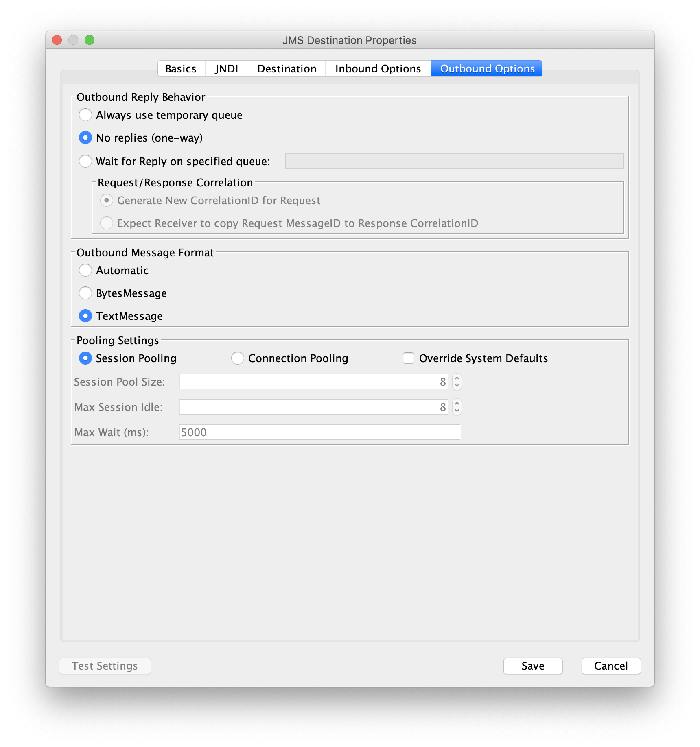Click the Max Wait (ms) field

(x=319, y=432)
